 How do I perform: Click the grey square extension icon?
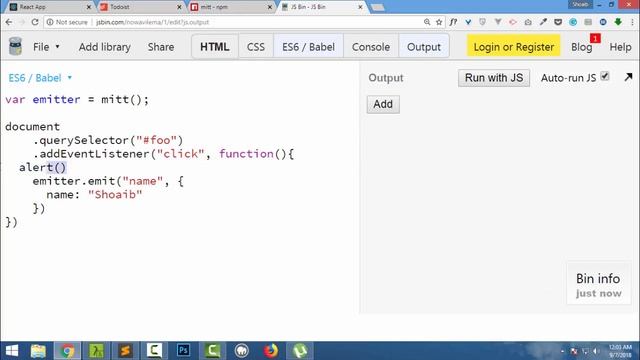tap(588, 22)
